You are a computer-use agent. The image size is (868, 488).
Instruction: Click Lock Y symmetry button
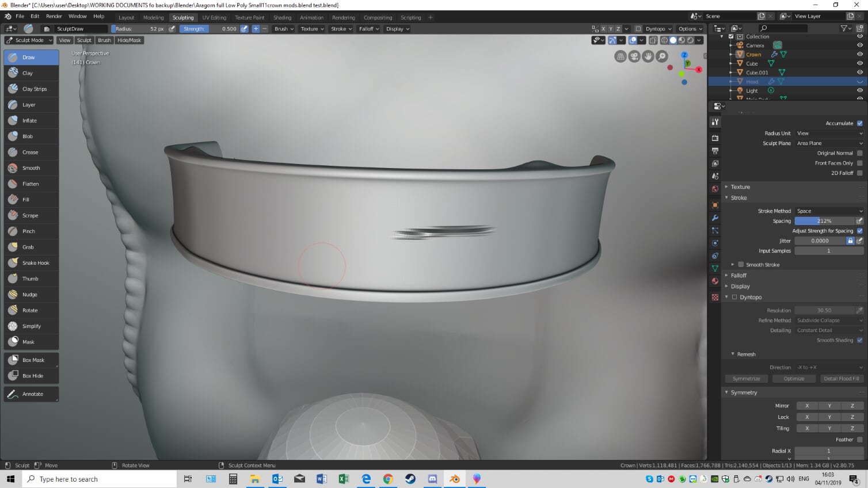(x=829, y=417)
